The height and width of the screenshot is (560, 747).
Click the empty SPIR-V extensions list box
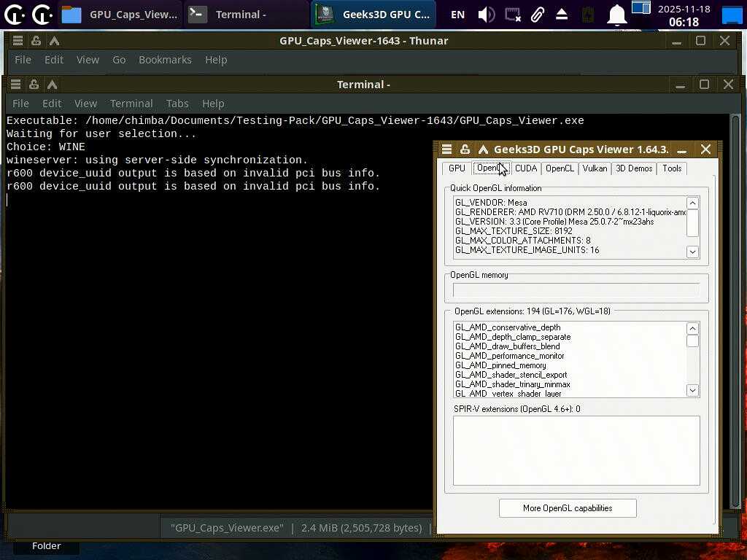[576, 451]
